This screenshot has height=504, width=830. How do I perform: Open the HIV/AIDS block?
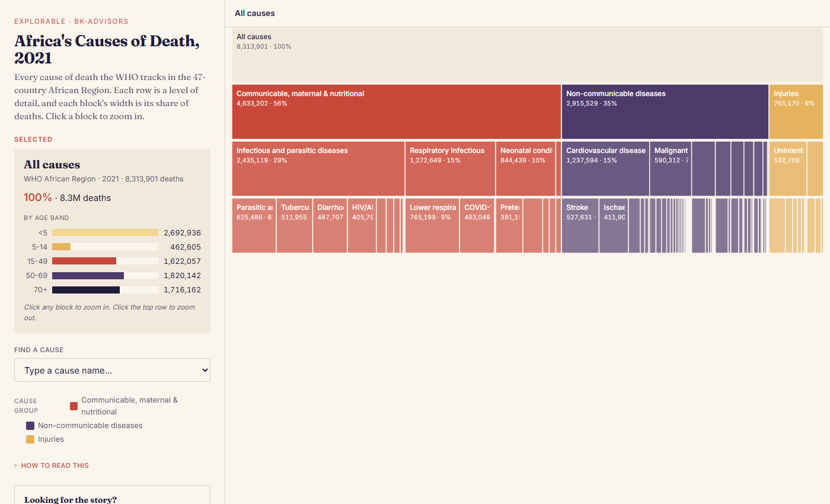coord(362,225)
